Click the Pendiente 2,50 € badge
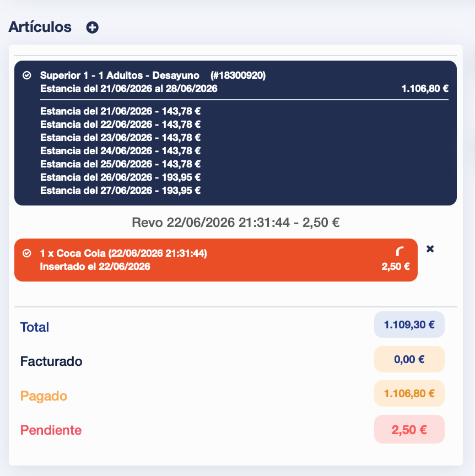The width and height of the screenshot is (475, 476). 409,429
